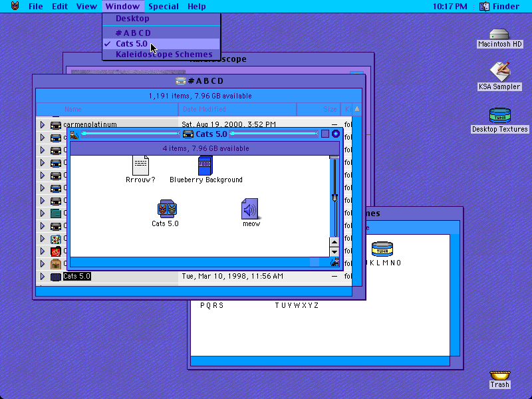Expand the row with the colorful pattern icon

point(43,239)
